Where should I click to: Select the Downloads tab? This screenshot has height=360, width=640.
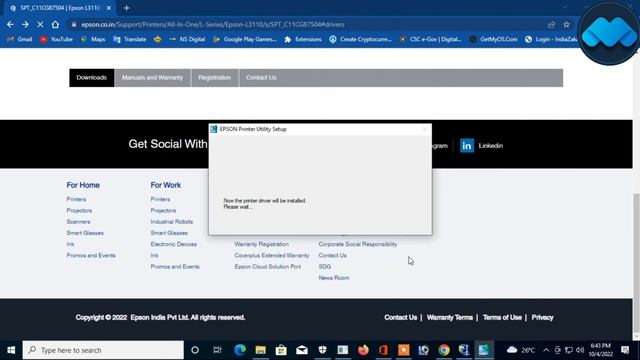pos(91,78)
